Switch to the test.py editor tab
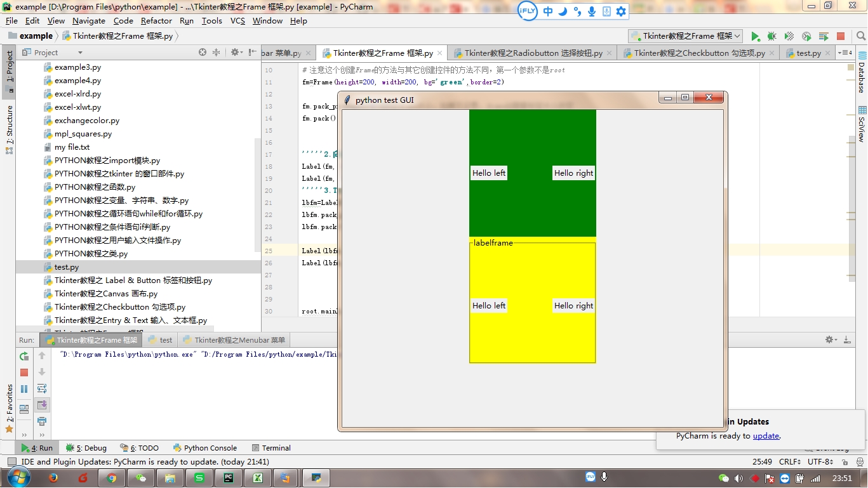 [808, 53]
